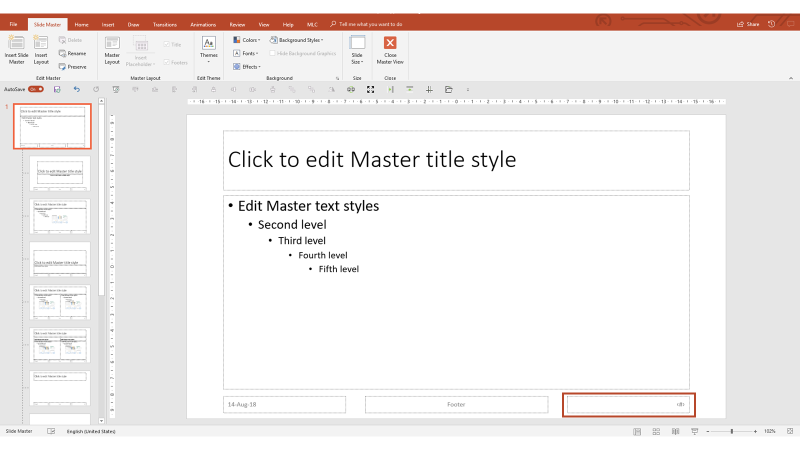Viewport: 800px width, 450px height.
Task: Open the Effects dropdown
Action: click(247, 67)
